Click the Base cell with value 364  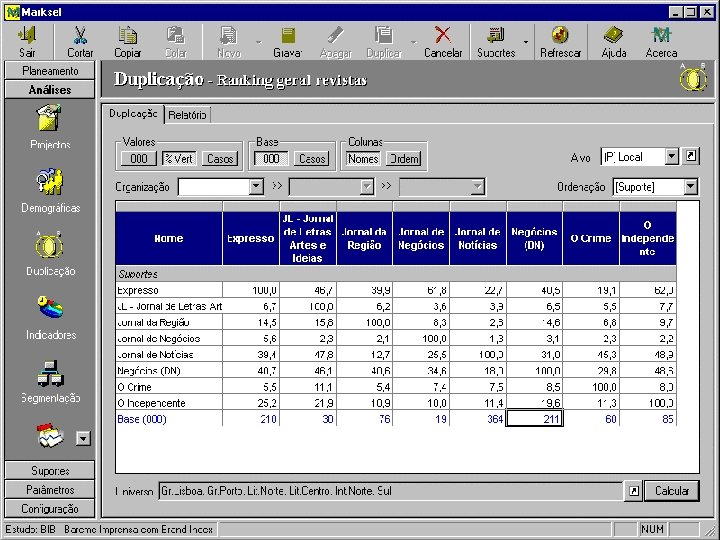tap(478, 419)
